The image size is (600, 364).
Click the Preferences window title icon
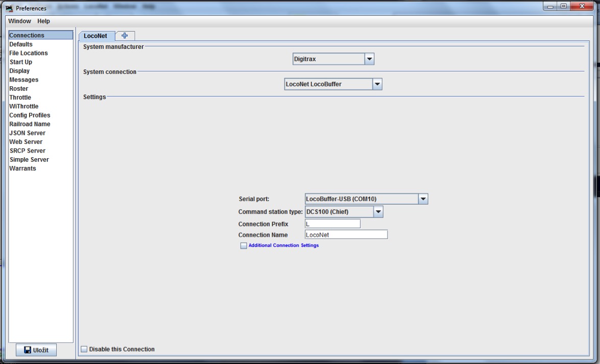[x=9, y=8]
